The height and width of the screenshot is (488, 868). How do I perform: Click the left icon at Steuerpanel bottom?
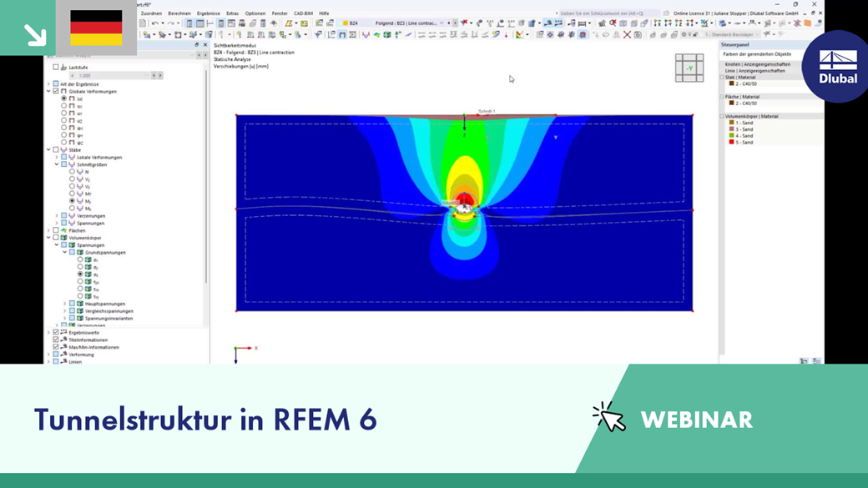tap(804, 360)
